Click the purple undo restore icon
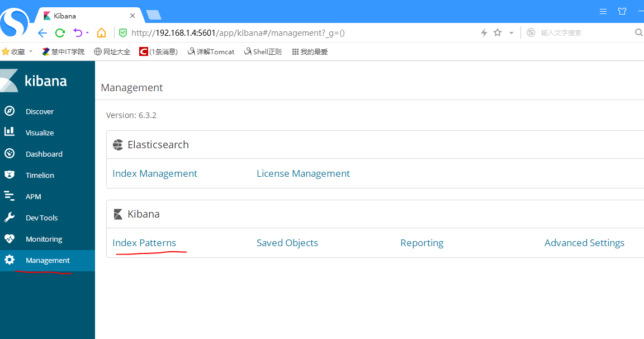 click(78, 32)
